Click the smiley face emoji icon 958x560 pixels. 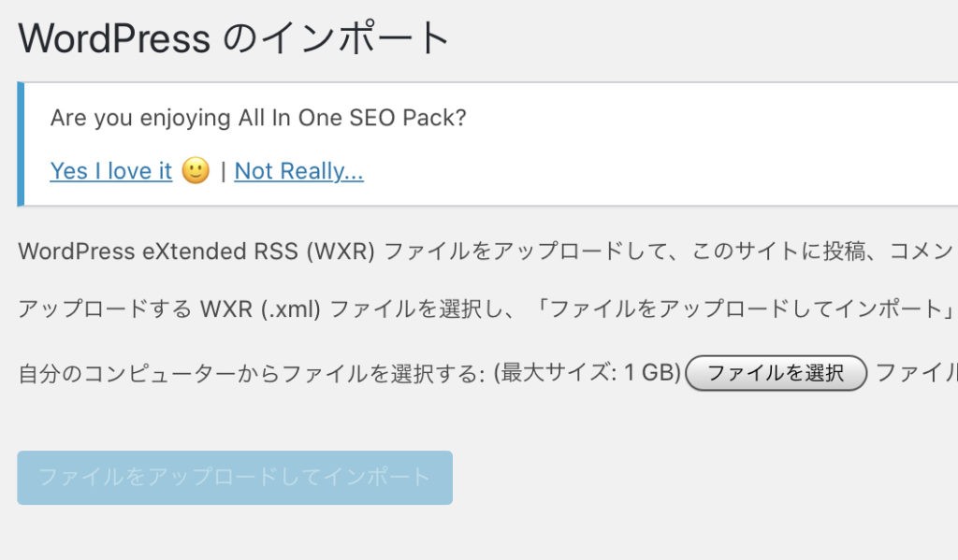196,170
